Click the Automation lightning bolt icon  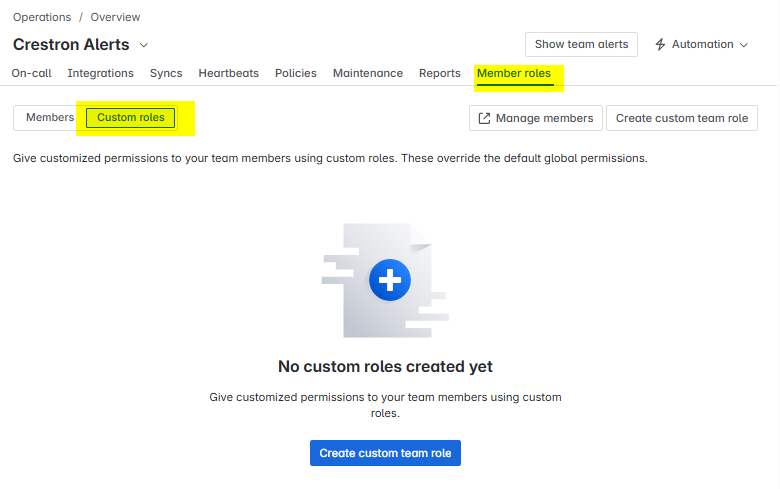(x=660, y=44)
